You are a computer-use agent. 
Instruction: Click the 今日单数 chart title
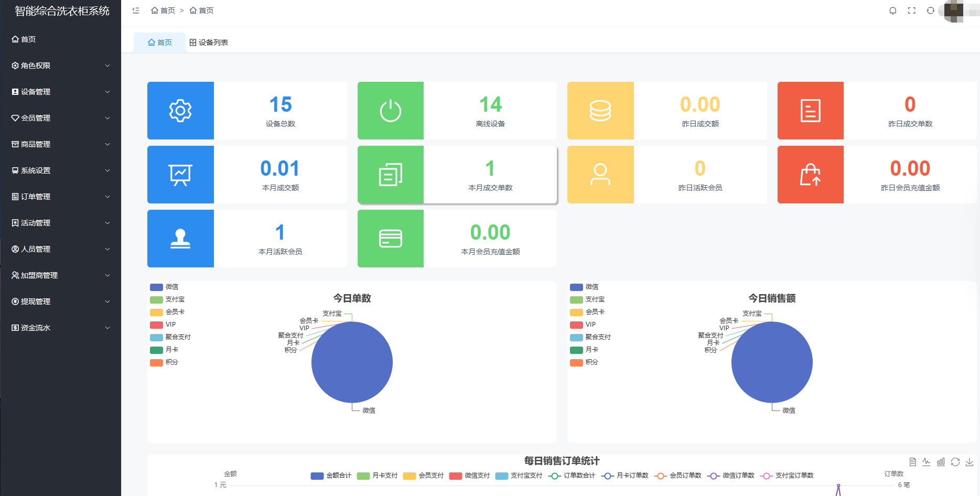click(x=352, y=298)
